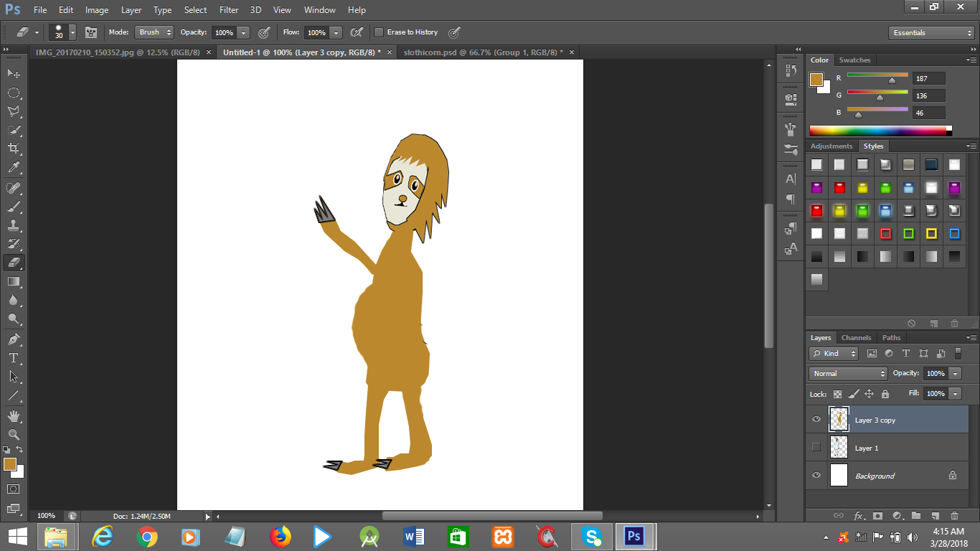Select the Eyedropper tool

tap(14, 168)
